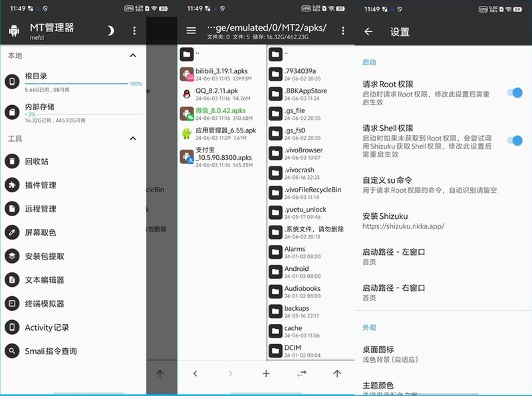Open the hamburger menu in file browser
This screenshot has height=396, width=532.
coord(191,31)
